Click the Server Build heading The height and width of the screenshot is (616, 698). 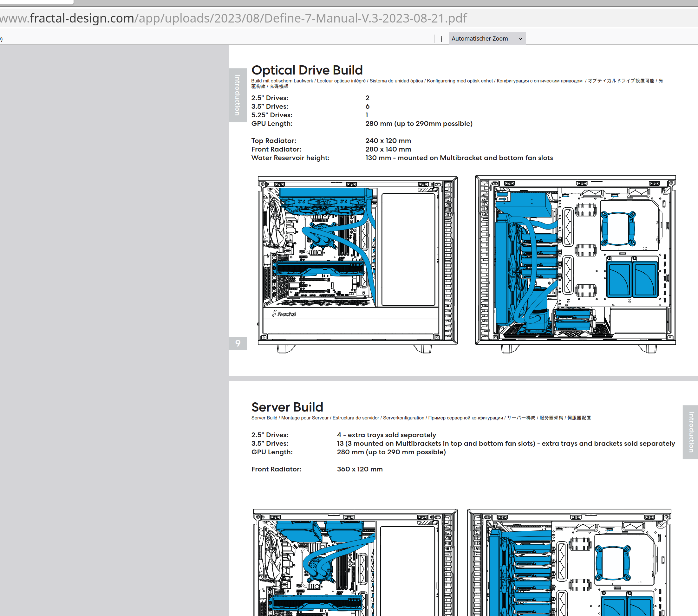tap(287, 407)
